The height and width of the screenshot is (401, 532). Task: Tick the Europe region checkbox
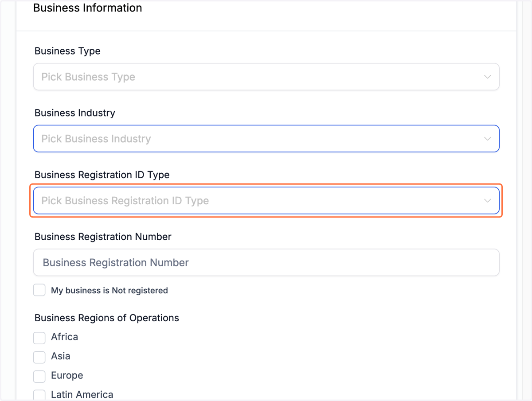tap(39, 376)
